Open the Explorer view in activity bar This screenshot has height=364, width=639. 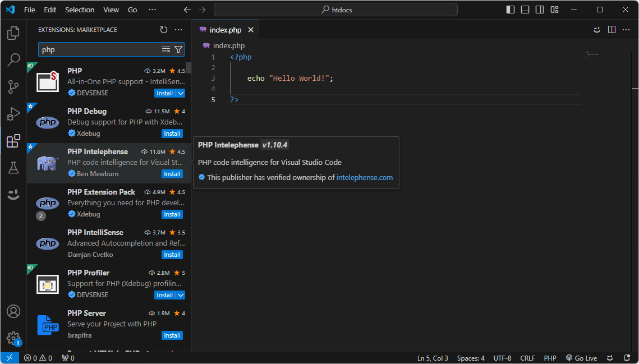pos(13,33)
